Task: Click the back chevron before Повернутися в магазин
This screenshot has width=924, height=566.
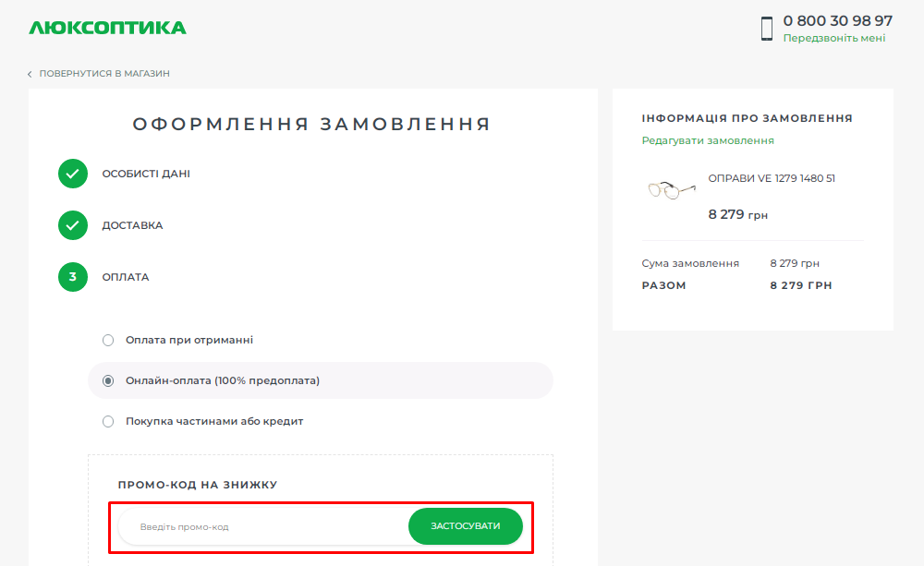Action: click(29, 72)
